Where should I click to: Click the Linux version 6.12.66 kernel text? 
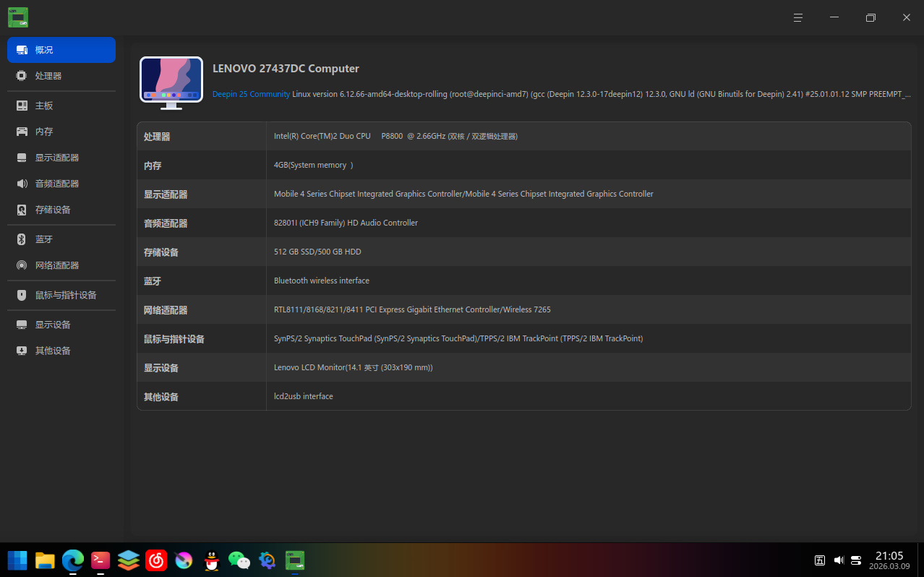600,94
